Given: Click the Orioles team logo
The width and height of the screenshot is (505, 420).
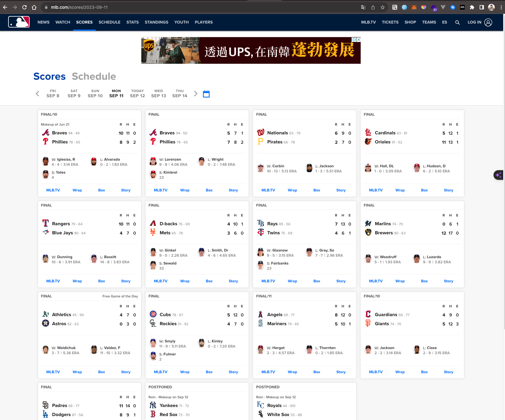Looking at the screenshot, I should tap(368, 142).
